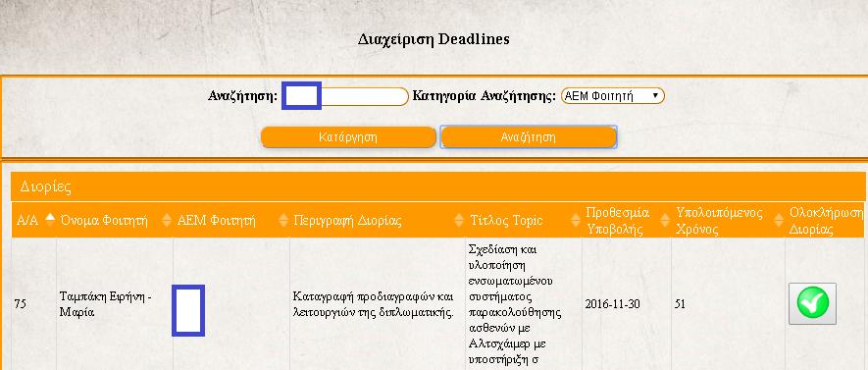
Task: Sort table by Α/Α column arrow
Action: (x=50, y=219)
